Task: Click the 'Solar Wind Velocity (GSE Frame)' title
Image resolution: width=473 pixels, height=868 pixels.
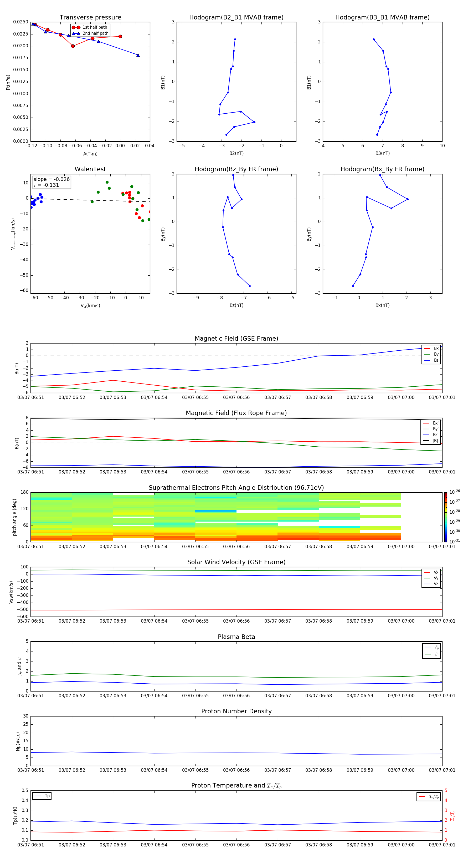Action: pos(236,562)
